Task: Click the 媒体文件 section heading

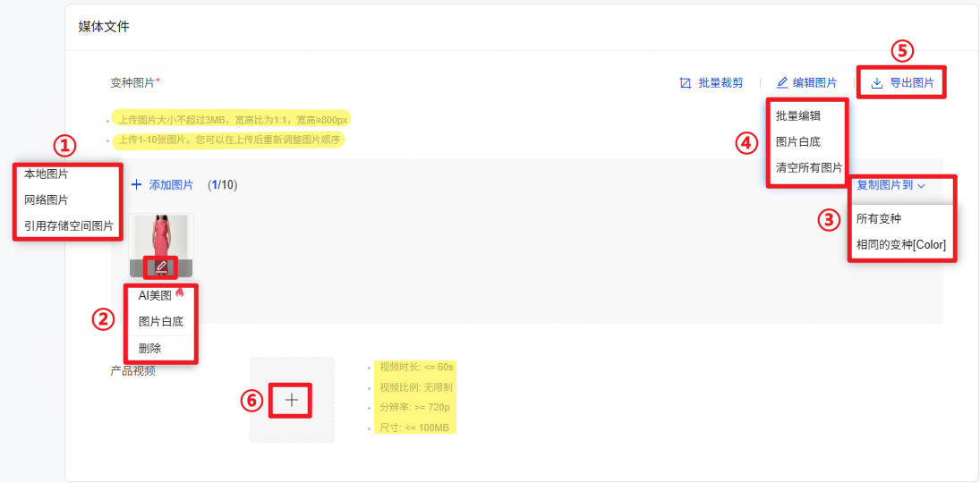Action: click(104, 27)
